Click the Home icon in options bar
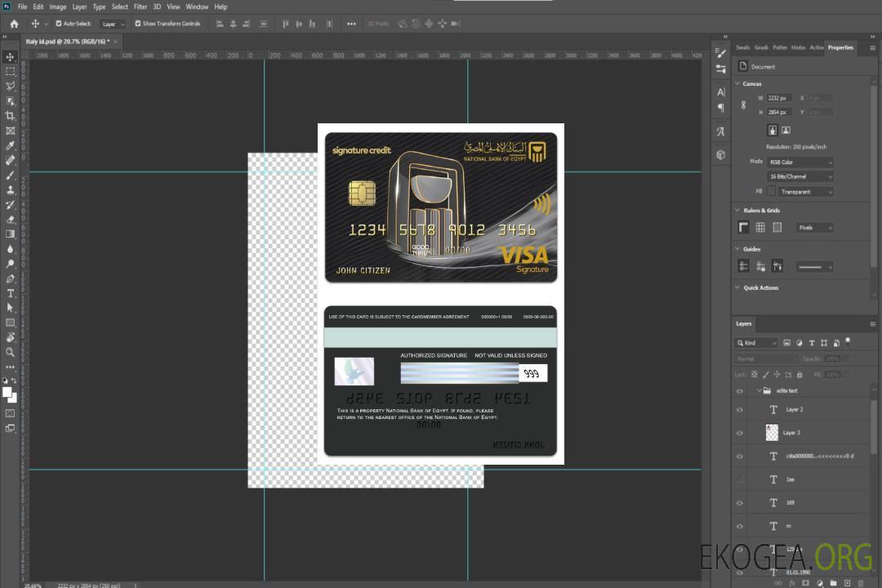Viewport: 882px width, 588px height. (14, 24)
